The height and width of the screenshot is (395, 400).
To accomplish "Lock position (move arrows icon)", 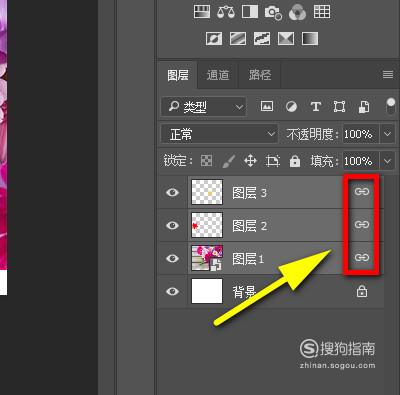I will click(x=250, y=161).
